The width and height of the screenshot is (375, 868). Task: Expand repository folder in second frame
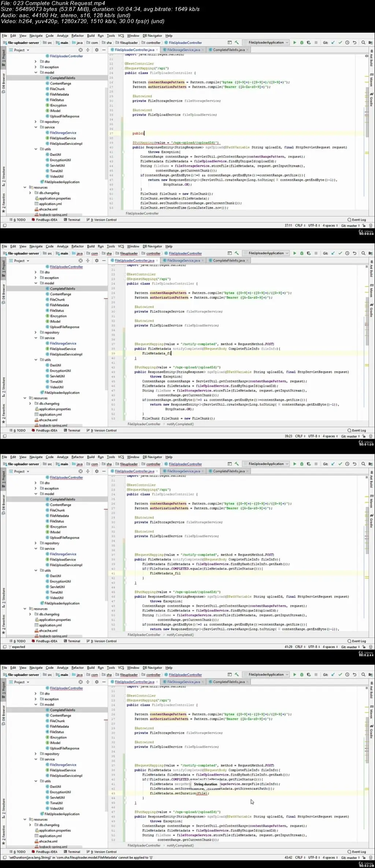click(x=36, y=332)
